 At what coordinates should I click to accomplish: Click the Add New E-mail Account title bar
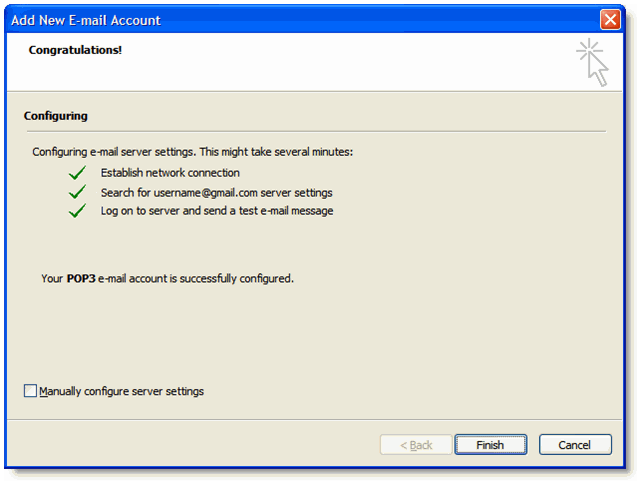[303, 20]
